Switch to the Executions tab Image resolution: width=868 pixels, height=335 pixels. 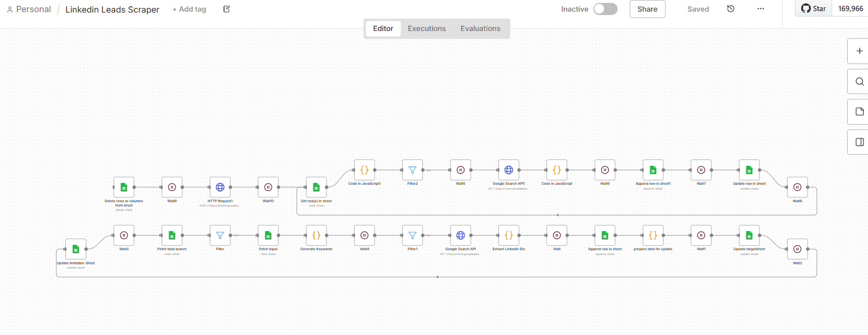coord(426,29)
